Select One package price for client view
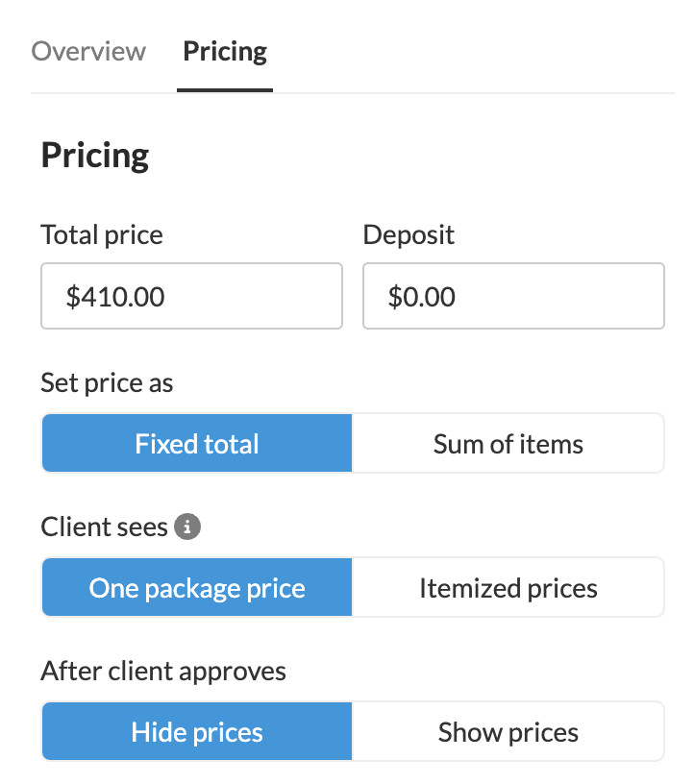694x784 pixels. (x=197, y=587)
